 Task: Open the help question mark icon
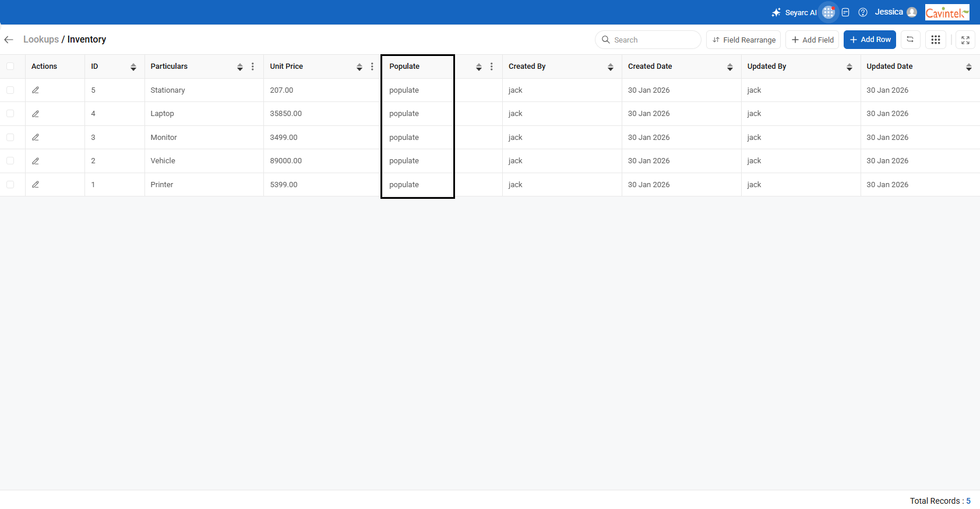pyautogui.click(x=863, y=12)
